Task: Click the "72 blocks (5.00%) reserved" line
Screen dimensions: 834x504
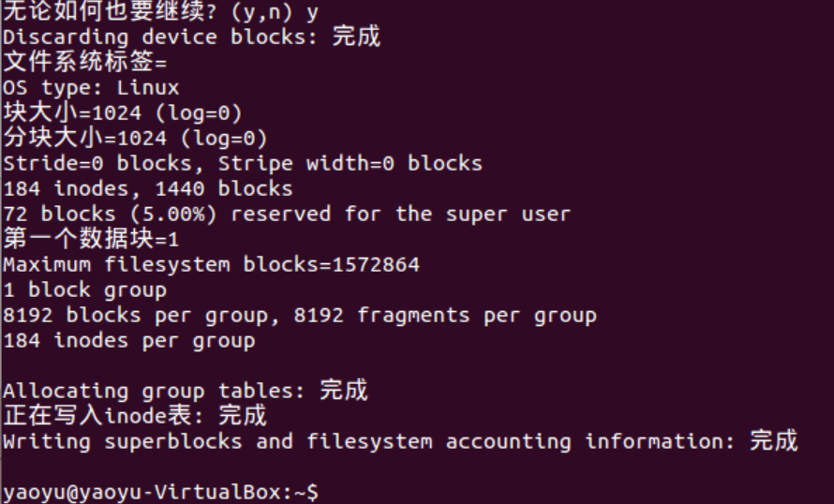Action: (x=286, y=215)
